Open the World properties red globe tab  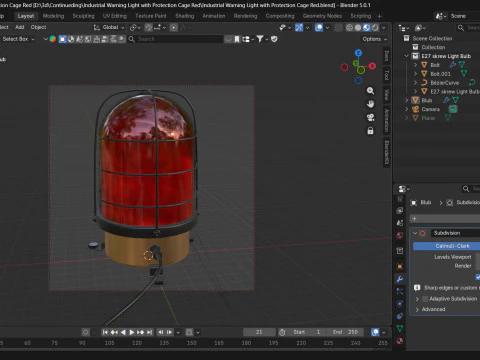[400, 235]
